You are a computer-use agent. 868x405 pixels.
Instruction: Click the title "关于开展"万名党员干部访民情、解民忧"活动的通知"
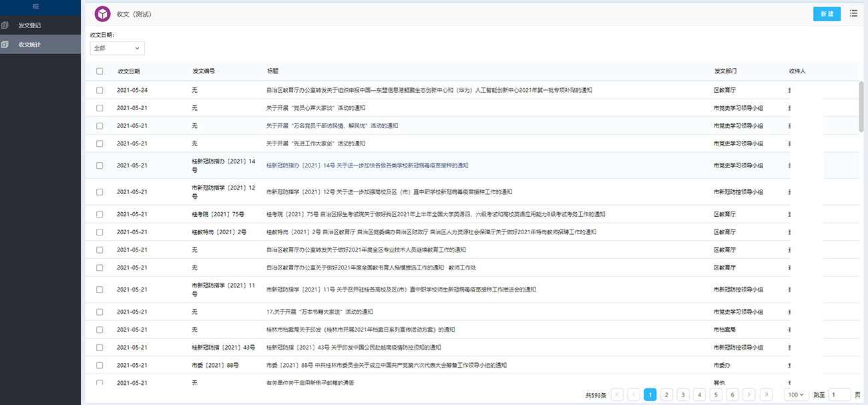click(x=332, y=125)
